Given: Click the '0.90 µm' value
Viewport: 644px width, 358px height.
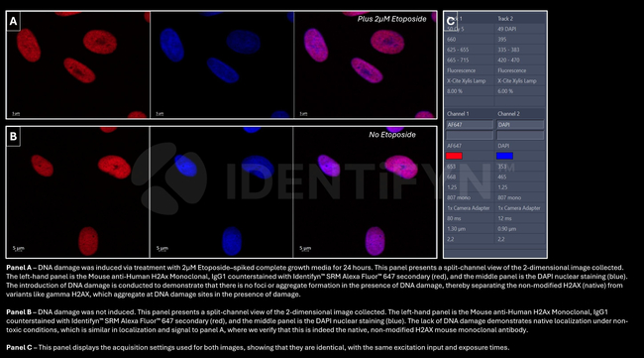Looking at the screenshot, I should pyautogui.click(x=507, y=228).
